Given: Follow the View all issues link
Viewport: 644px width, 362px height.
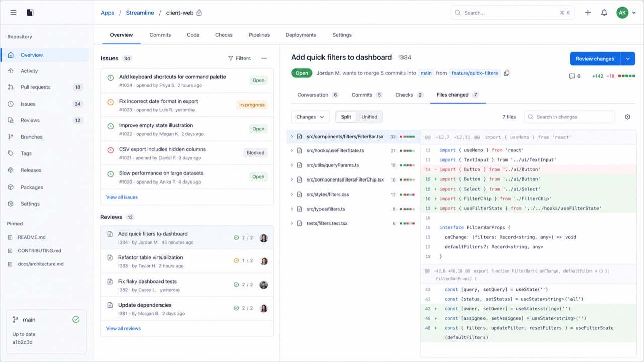Looking at the screenshot, I should tap(122, 197).
